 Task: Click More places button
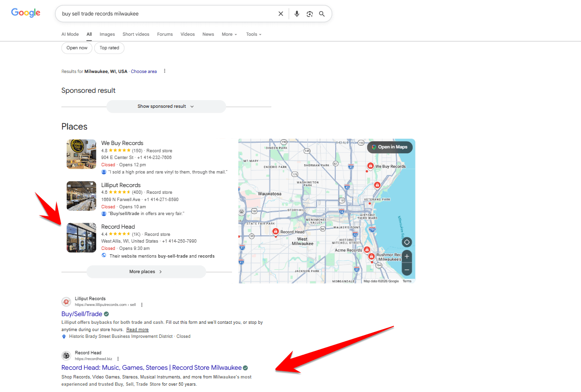[x=146, y=272]
